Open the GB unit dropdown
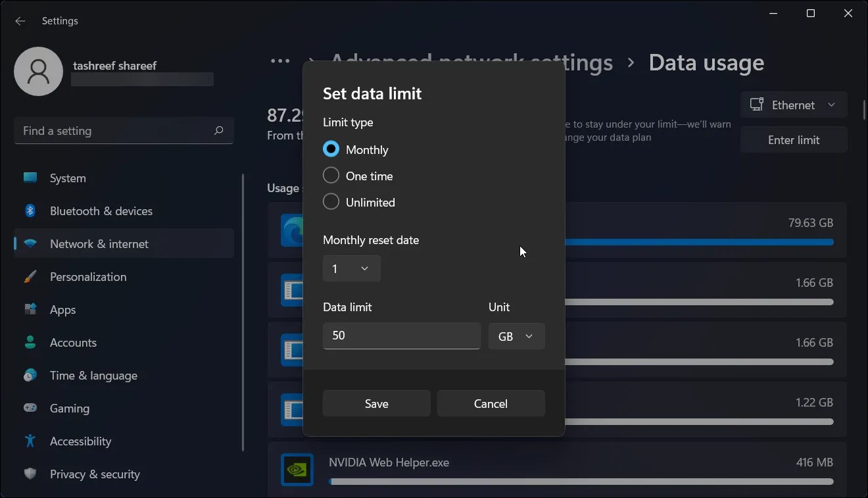The width and height of the screenshot is (868, 498). (516, 336)
